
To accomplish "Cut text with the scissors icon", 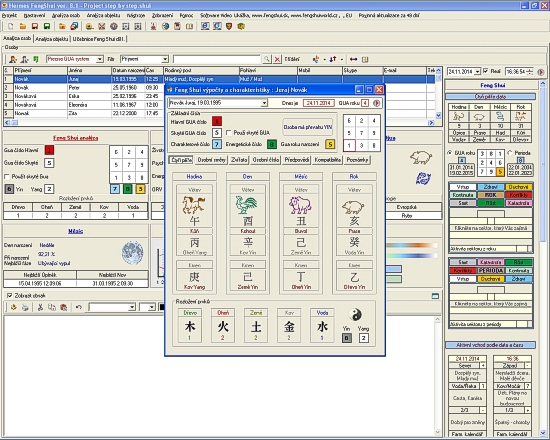I will (x=40, y=307).
